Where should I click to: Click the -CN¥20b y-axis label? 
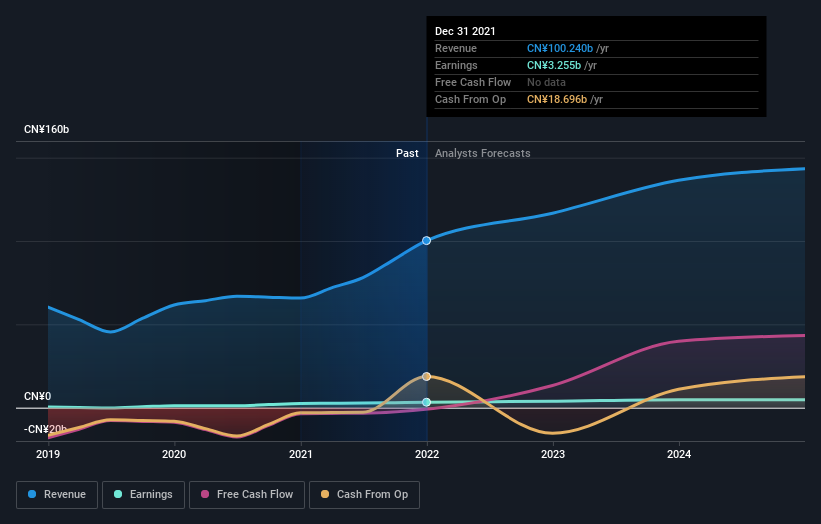tap(46, 429)
